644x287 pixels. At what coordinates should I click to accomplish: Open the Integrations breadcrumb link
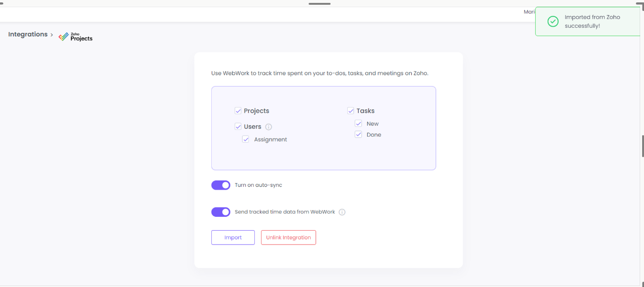click(x=27, y=34)
